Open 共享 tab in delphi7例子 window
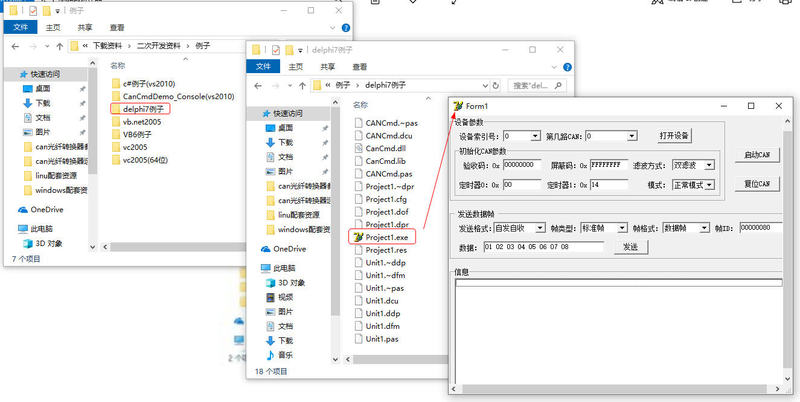Viewport: 800px width, 402px height. pyautogui.click(x=328, y=67)
